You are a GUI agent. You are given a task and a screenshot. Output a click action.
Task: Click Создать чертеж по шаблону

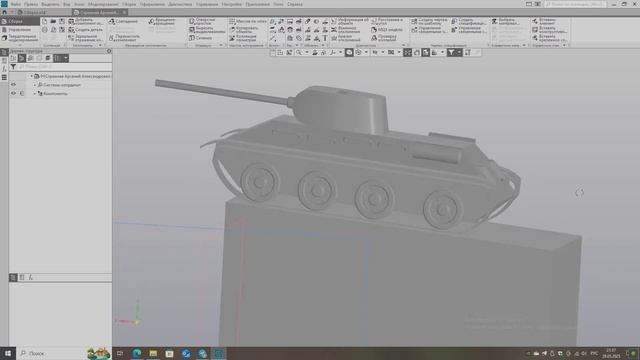(429, 21)
